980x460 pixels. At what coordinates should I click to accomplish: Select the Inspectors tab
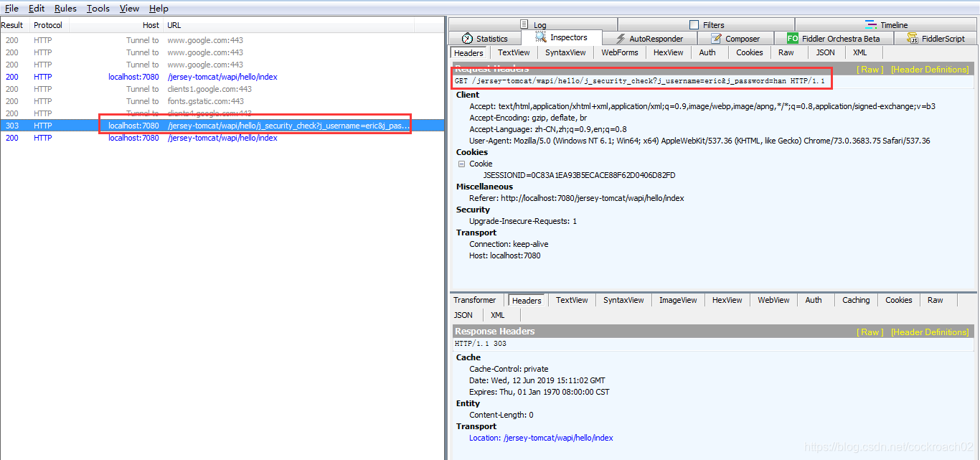pos(561,37)
